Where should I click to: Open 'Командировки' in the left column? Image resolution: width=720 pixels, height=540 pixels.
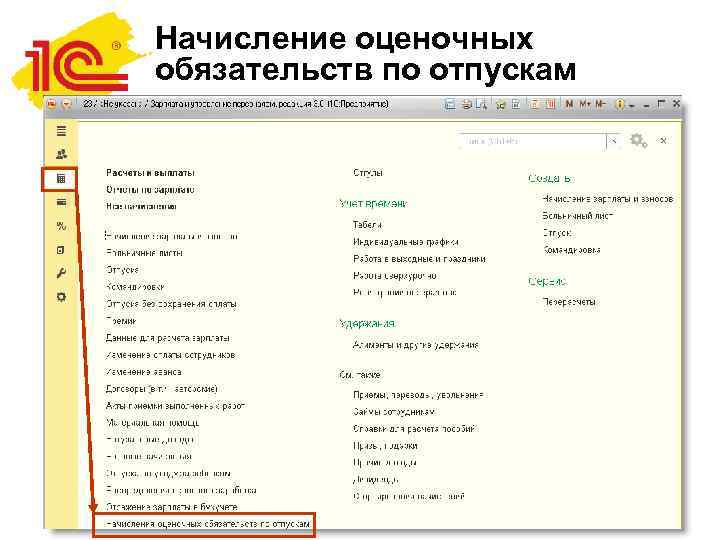coord(135,287)
